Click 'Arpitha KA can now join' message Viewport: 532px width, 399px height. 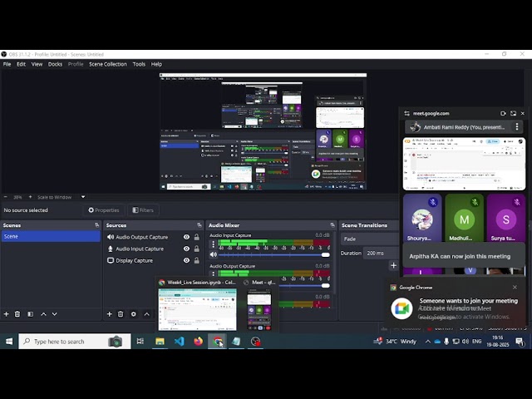coord(460,257)
